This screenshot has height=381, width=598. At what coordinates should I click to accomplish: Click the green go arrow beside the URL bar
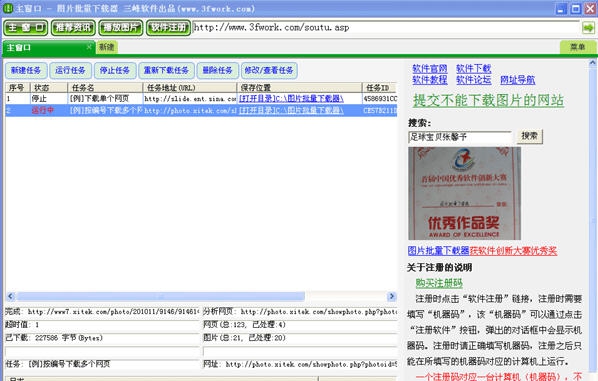[x=588, y=28]
